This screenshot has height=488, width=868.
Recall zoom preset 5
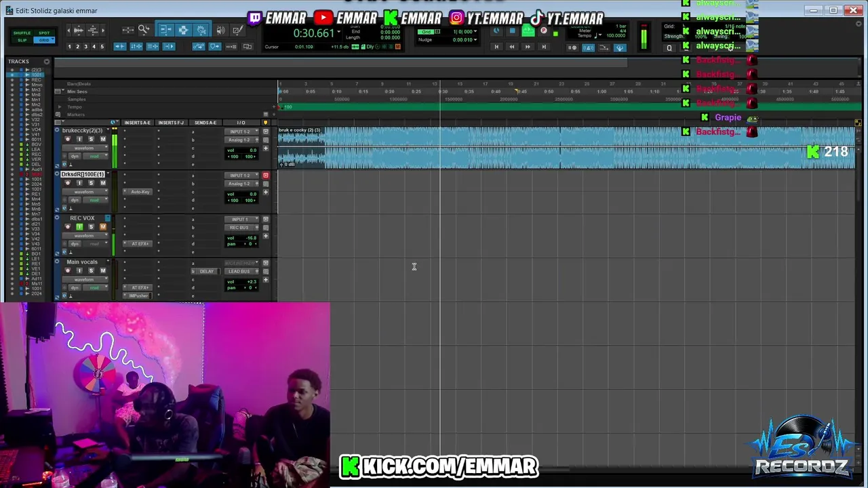[x=102, y=47]
